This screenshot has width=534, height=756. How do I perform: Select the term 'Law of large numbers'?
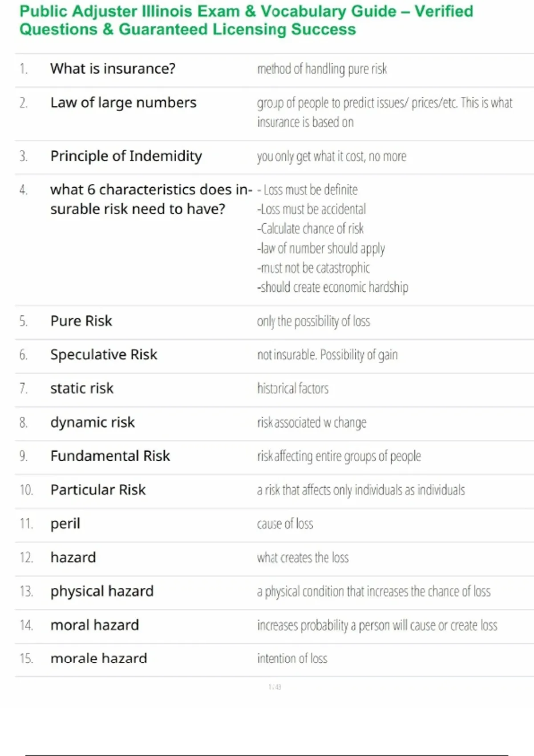point(123,103)
